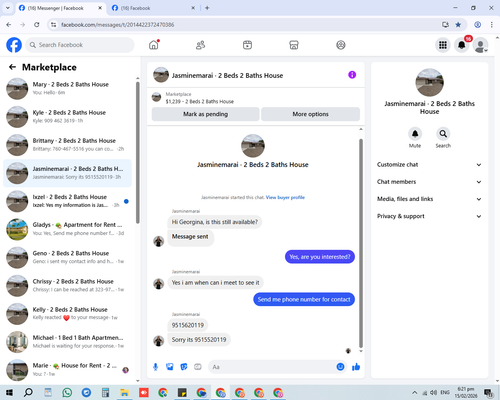Click the conversation list scrollbar
The width and height of the screenshot is (500, 400).
[x=138, y=152]
